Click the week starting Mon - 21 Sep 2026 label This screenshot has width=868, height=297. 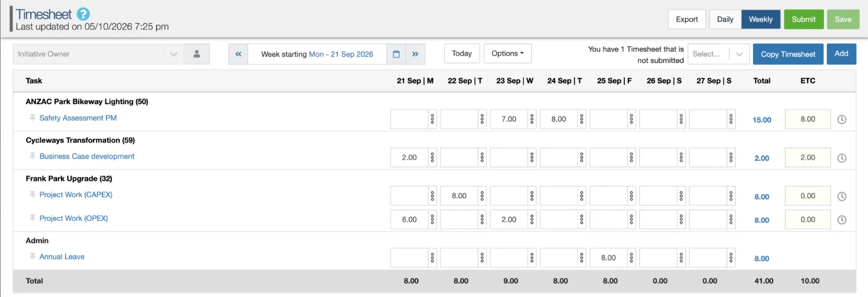point(317,54)
